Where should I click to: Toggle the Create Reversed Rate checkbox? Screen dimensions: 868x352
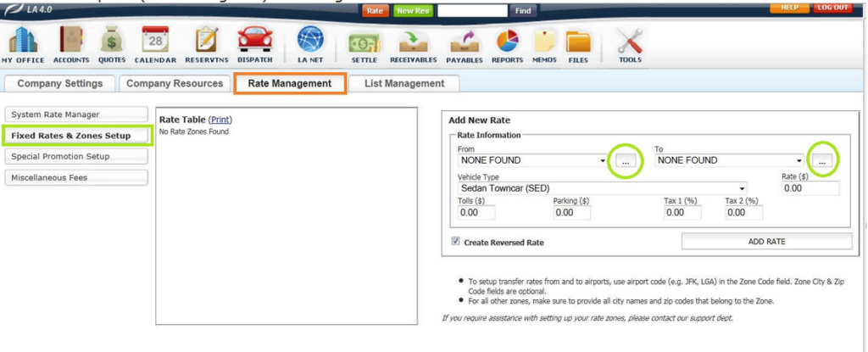tap(456, 242)
